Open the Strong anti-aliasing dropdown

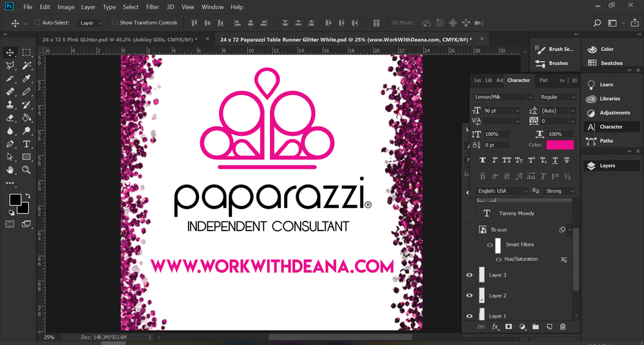(571, 191)
